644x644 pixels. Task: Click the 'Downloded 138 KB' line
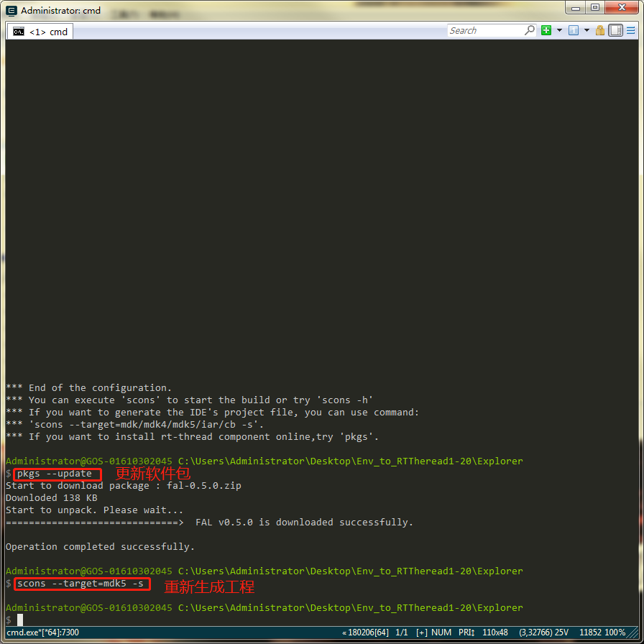coord(51,498)
